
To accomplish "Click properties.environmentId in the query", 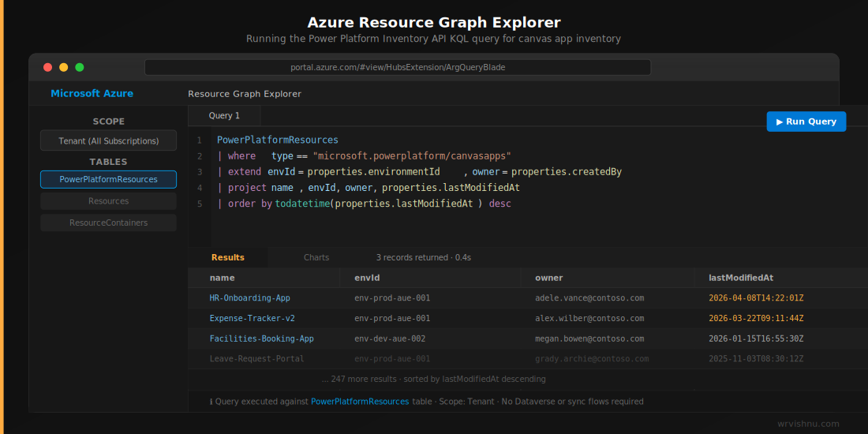I will coord(374,172).
